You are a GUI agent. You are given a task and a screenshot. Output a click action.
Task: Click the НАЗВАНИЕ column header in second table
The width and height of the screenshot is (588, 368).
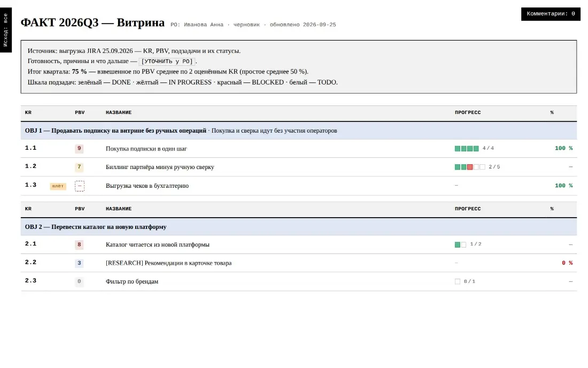click(x=119, y=209)
